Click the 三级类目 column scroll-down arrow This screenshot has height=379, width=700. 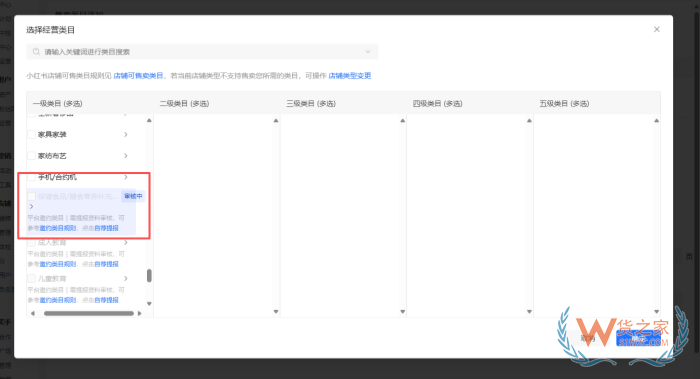coord(402,312)
